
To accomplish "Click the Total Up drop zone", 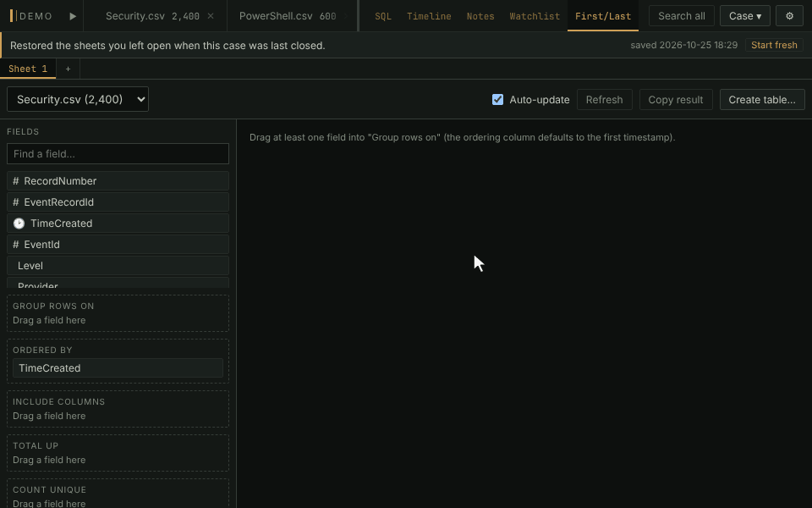I will click(x=118, y=453).
